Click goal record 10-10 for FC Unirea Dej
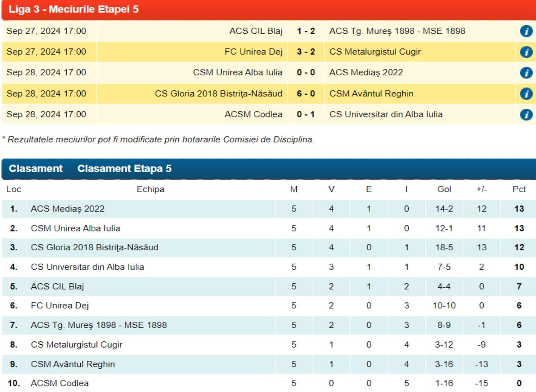 [444, 306]
